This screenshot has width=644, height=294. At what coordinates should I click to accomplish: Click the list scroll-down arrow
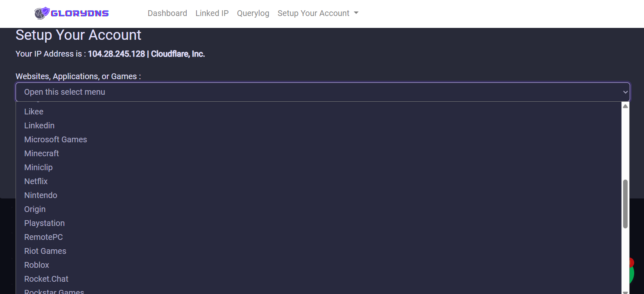625,292
